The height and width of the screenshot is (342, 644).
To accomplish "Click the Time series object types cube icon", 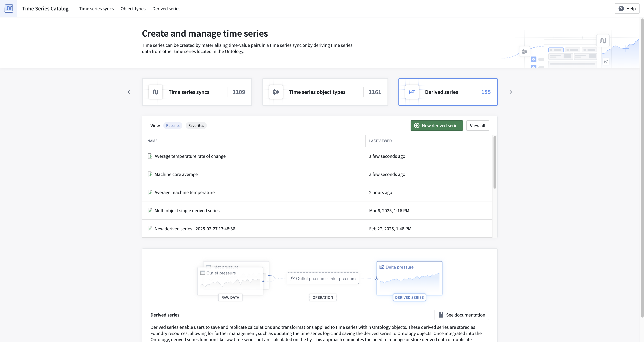I will [x=276, y=92].
